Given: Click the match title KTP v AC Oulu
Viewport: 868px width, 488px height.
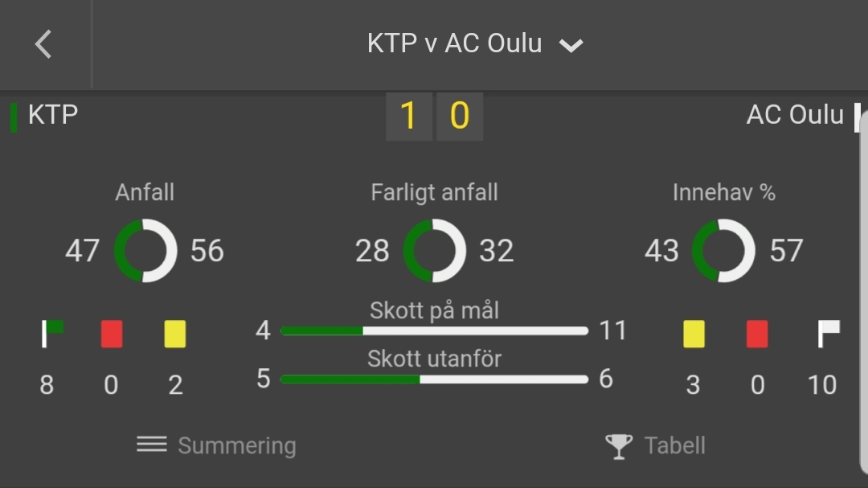Looking at the screenshot, I should click(454, 43).
